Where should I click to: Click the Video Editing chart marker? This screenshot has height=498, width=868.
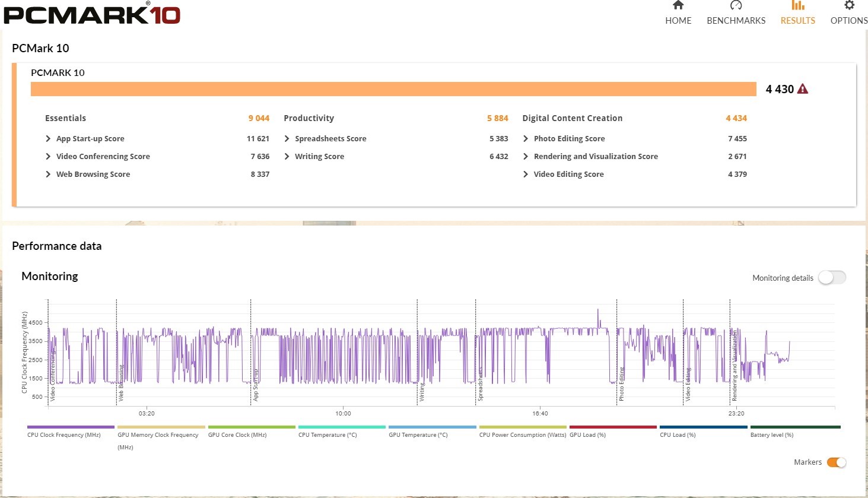(x=688, y=384)
